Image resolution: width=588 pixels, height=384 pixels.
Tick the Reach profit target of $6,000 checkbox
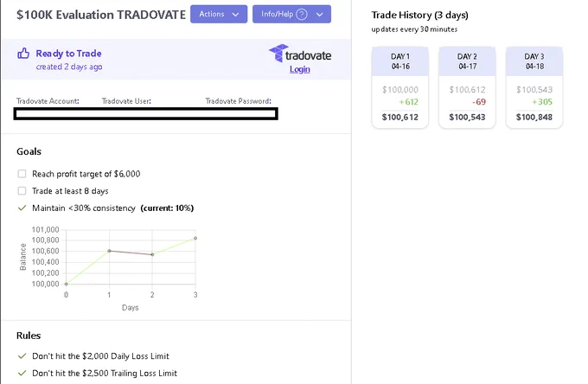[22, 174]
